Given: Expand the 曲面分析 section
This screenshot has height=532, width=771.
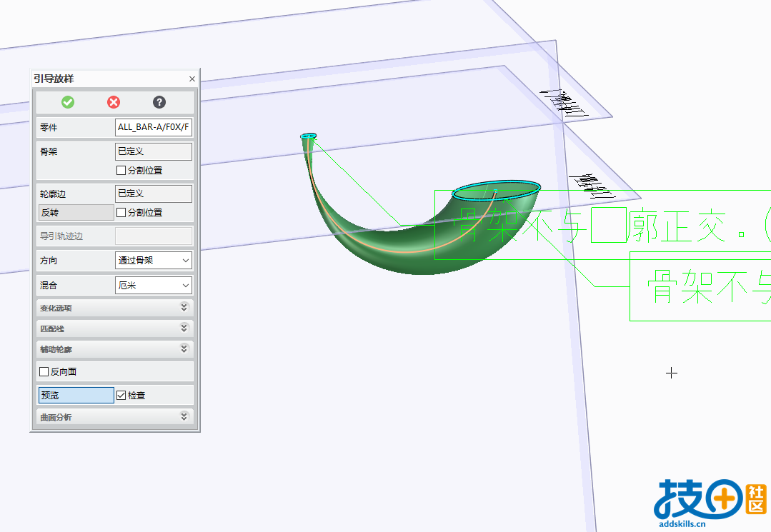Looking at the screenshot, I should click(115, 417).
